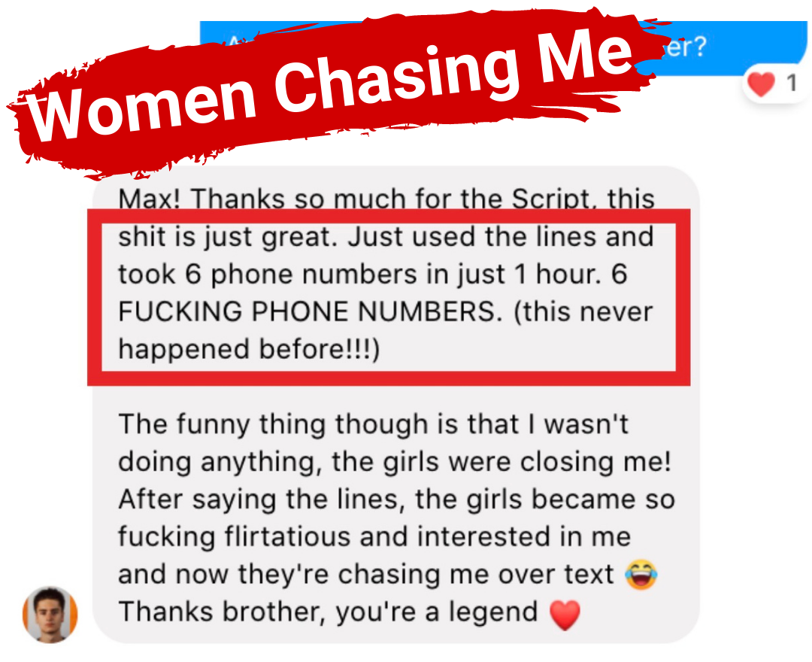Image resolution: width=812 pixels, height=662 pixels.
Task: Click the red heart emoji after 'legend'
Action: [x=565, y=615]
